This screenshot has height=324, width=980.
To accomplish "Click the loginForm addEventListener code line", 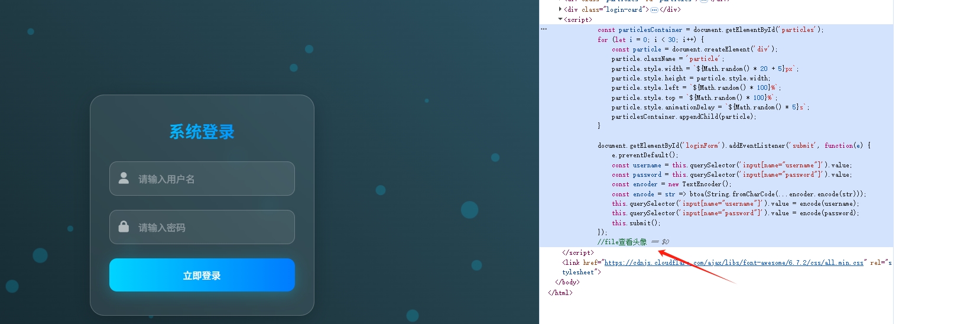I will coord(734,145).
